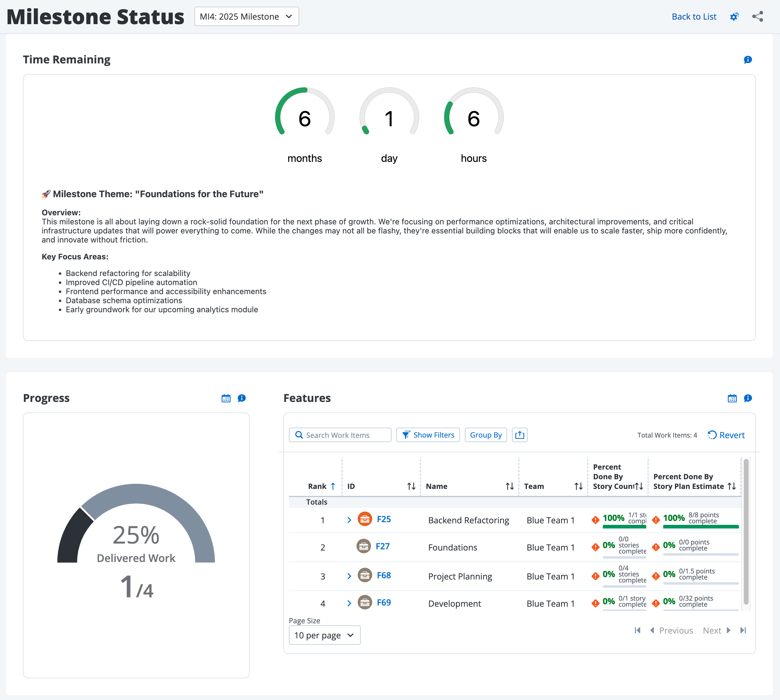The width and height of the screenshot is (780, 700).
Task: Click the export icon beside Group By
Action: 519,435
